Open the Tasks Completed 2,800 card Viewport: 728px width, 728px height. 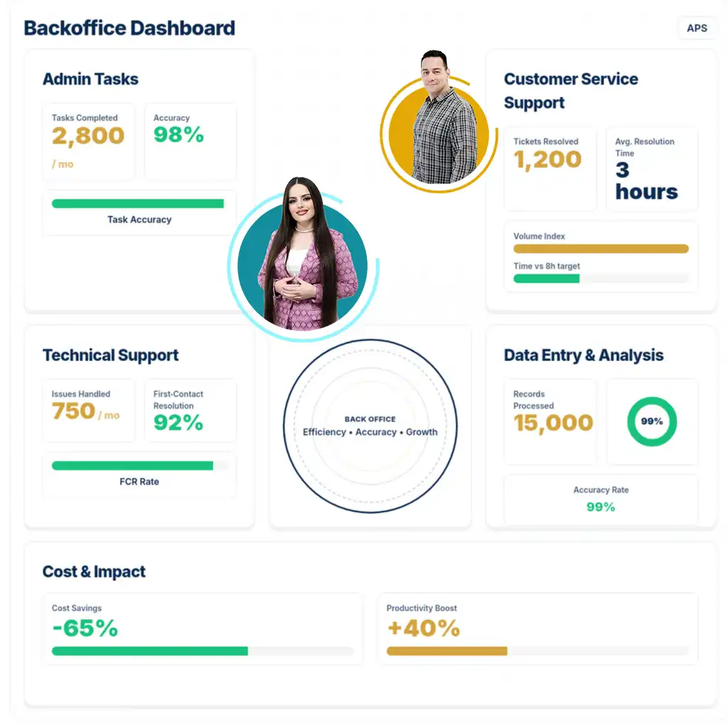[89, 141]
